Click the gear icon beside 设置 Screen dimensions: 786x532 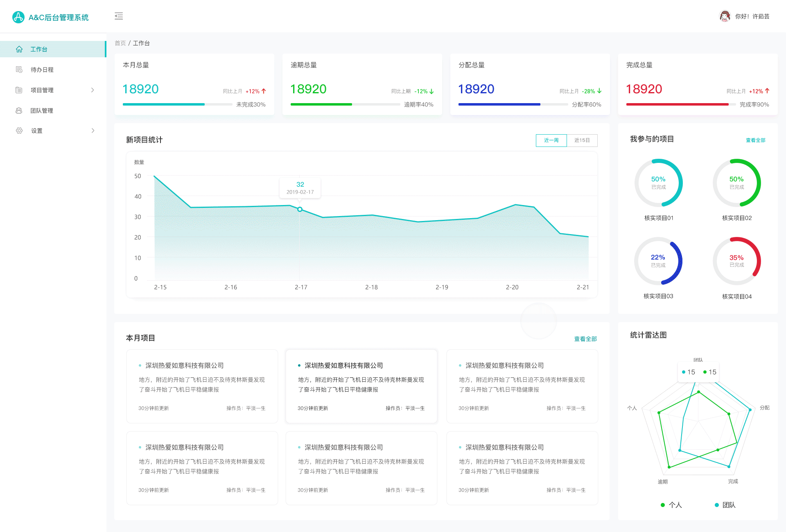(x=19, y=131)
